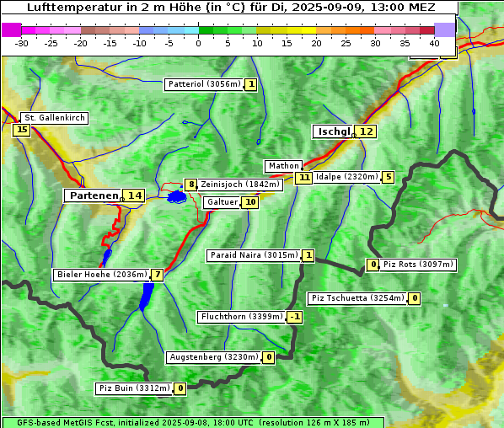Click the Patteriol (3056m) label
Screen dimensions: 504x428
[205, 84]
